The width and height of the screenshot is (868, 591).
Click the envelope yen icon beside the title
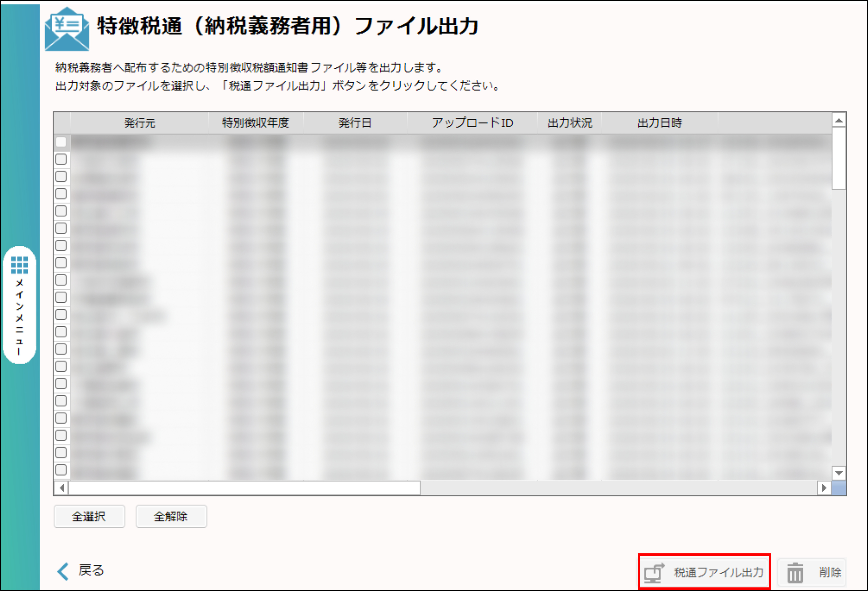click(x=67, y=29)
